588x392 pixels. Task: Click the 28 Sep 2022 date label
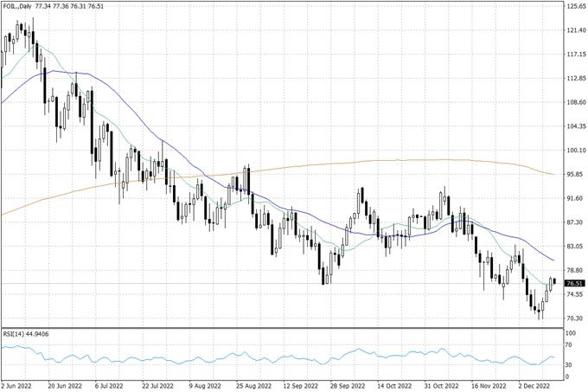click(347, 385)
